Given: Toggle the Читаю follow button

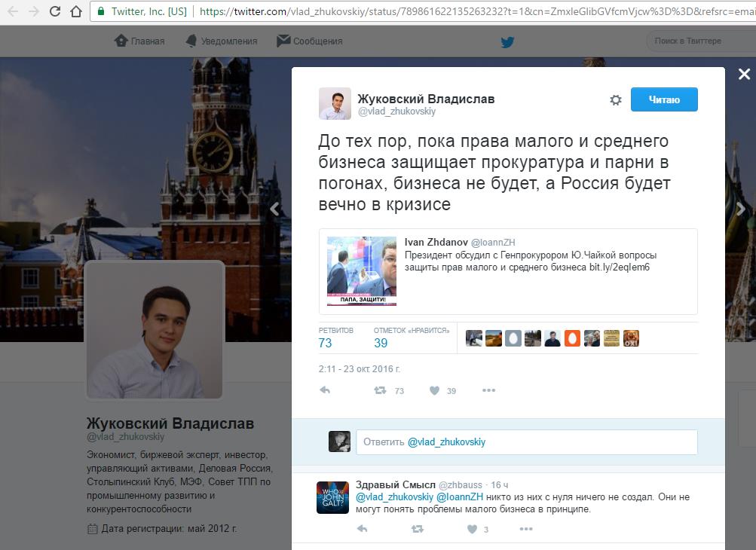Looking at the screenshot, I should click(664, 99).
